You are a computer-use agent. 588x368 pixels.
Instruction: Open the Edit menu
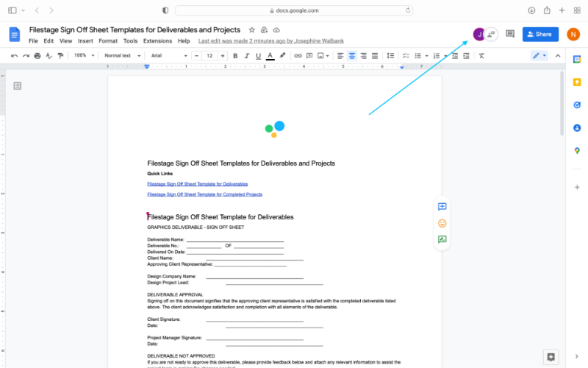[x=49, y=41]
